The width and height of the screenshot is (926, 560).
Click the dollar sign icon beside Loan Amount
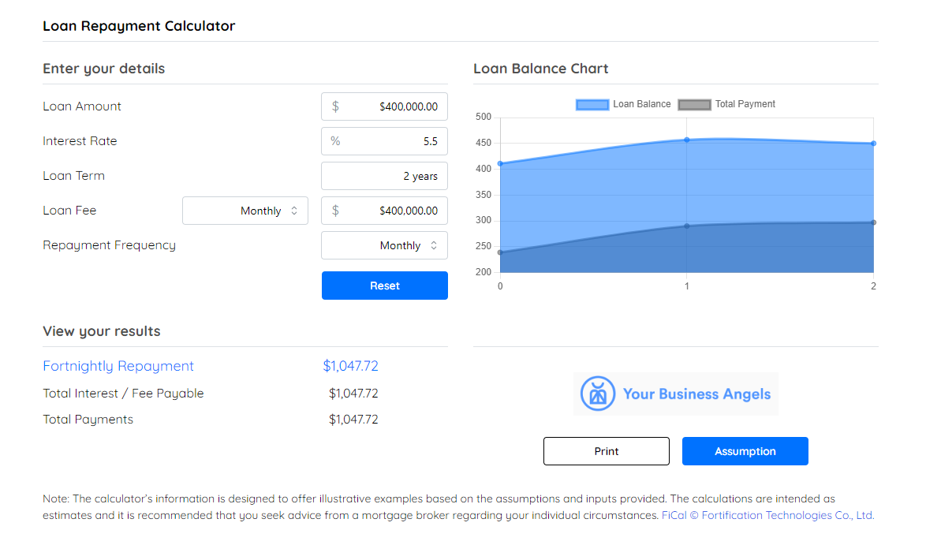(x=334, y=106)
